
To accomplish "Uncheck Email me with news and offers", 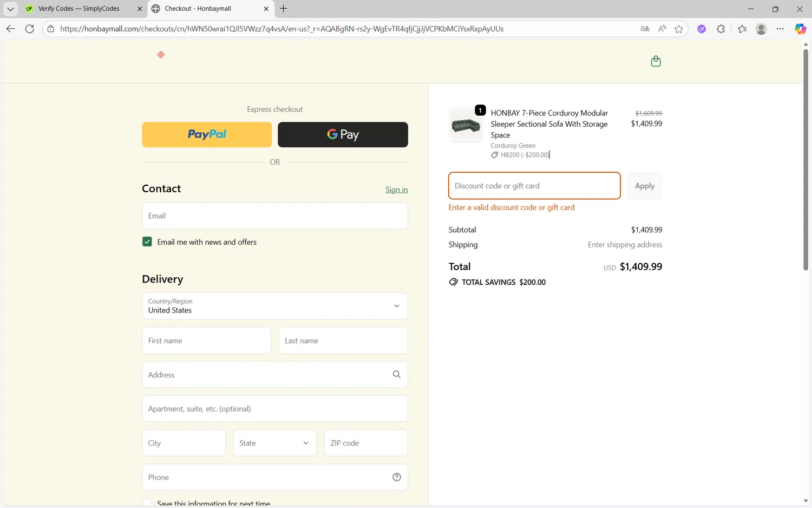I will (147, 242).
